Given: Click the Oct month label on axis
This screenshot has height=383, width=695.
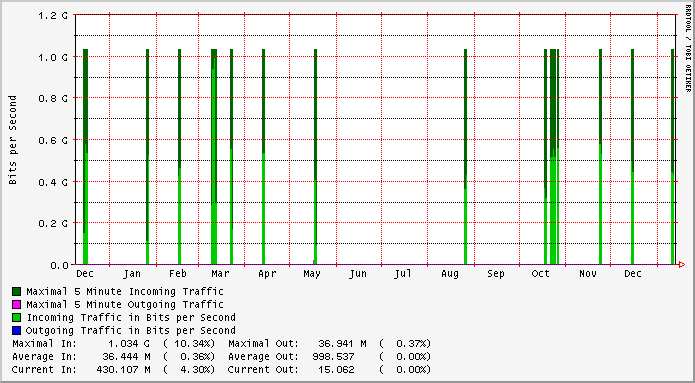Looking at the screenshot, I should 541,274.
